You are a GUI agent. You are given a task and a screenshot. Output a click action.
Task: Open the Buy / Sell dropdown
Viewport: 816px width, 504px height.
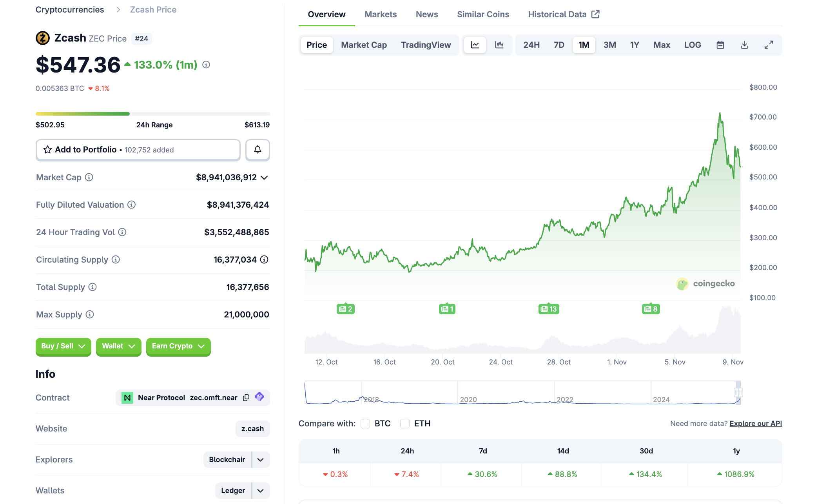63,346
